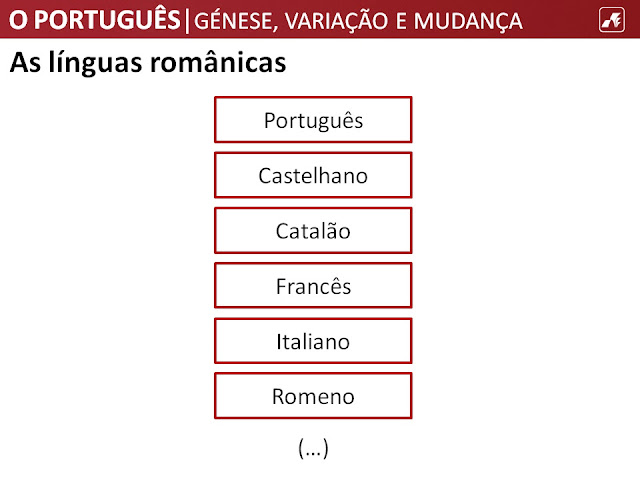The width and height of the screenshot is (640, 480).
Task: Select the Francês box
Action: tap(313, 286)
